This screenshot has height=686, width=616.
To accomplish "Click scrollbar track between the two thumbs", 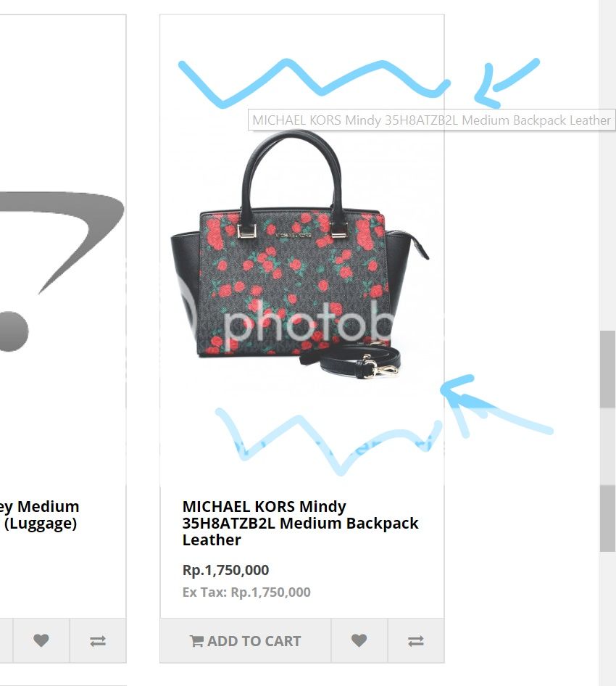I will (x=607, y=446).
